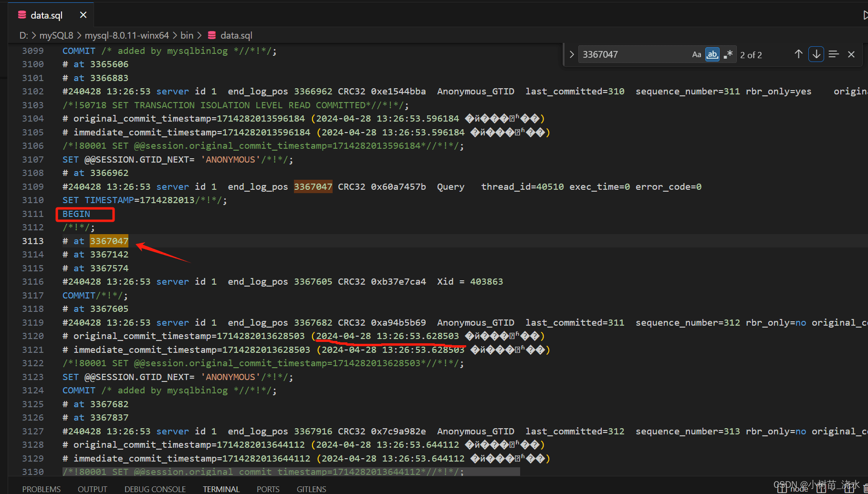The height and width of the screenshot is (494, 868).
Task: Click sequence_number=312 on line 3119
Action: pyautogui.click(x=688, y=322)
